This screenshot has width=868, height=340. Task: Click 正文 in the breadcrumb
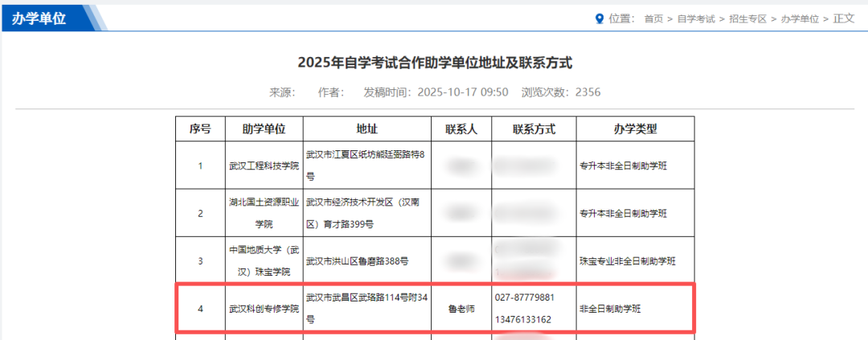click(844, 18)
